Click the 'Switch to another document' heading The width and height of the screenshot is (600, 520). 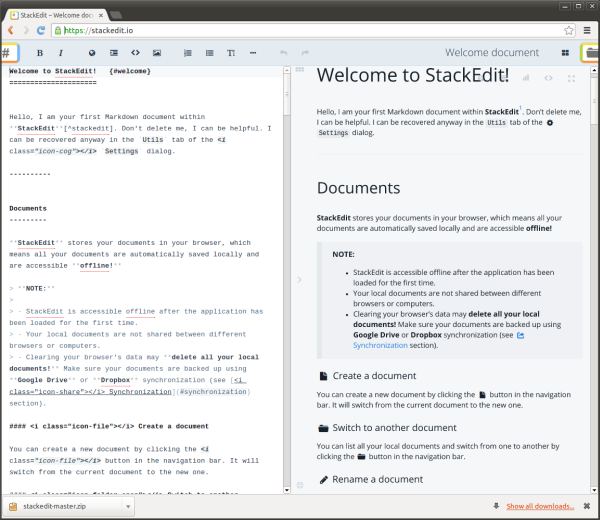[394, 427]
